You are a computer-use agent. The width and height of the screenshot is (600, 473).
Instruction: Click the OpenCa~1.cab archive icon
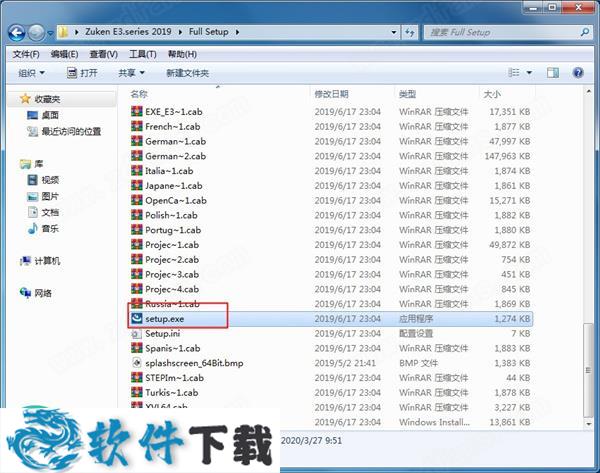(x=137, y=200)
